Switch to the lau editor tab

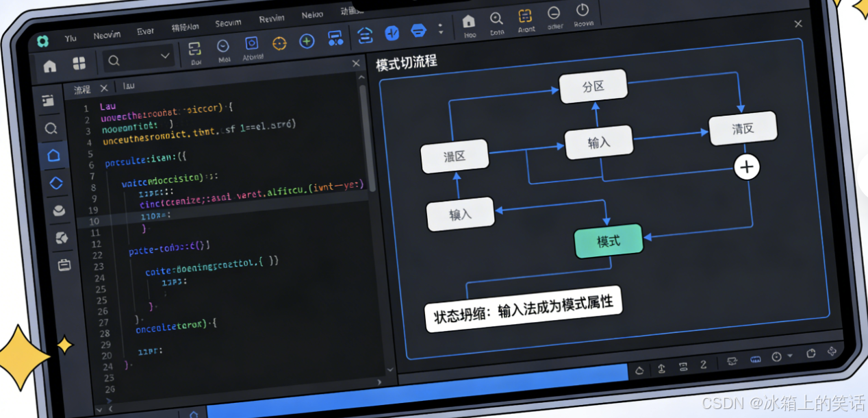[x=129, y=86]
